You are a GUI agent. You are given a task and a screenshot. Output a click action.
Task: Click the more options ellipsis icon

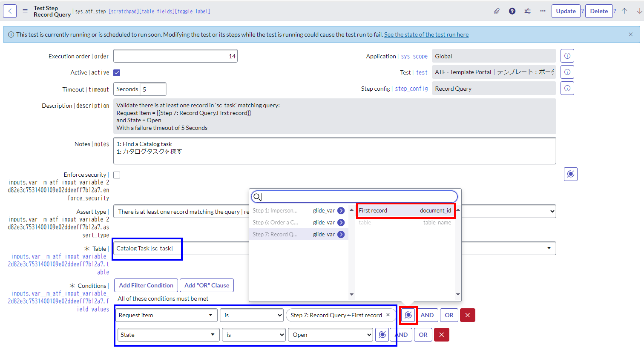[x=543, y=11]
